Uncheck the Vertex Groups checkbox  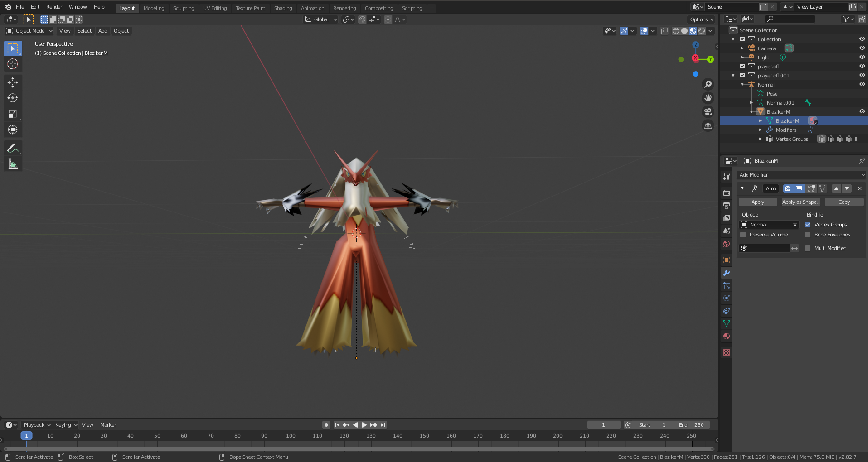(x=808, y=225)
